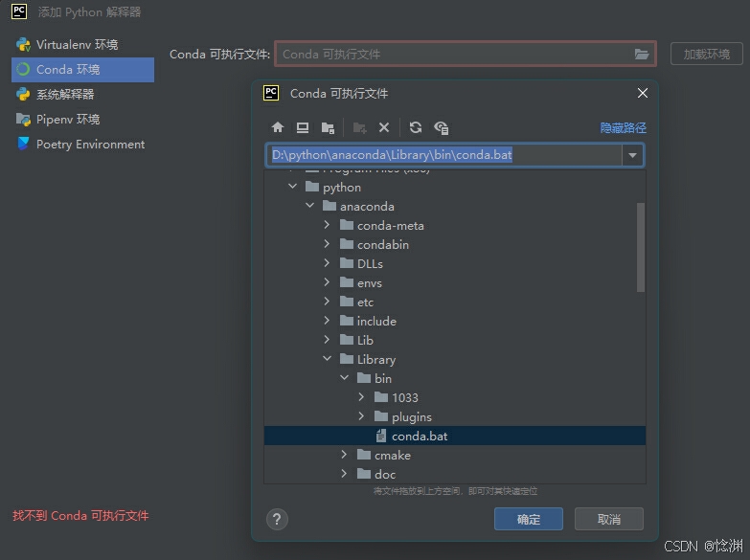750x560 pixels.
Task: Select the bin folder row
Action: (455, 378)
